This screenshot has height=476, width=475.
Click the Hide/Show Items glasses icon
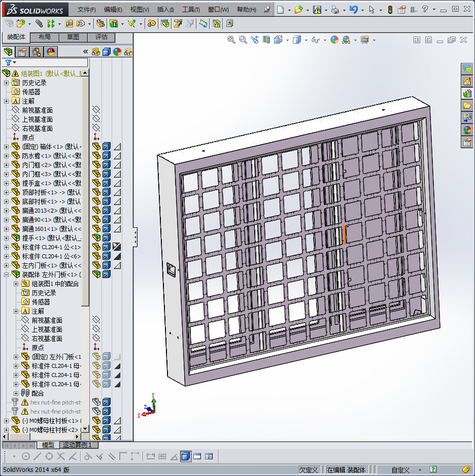point(316,40)
